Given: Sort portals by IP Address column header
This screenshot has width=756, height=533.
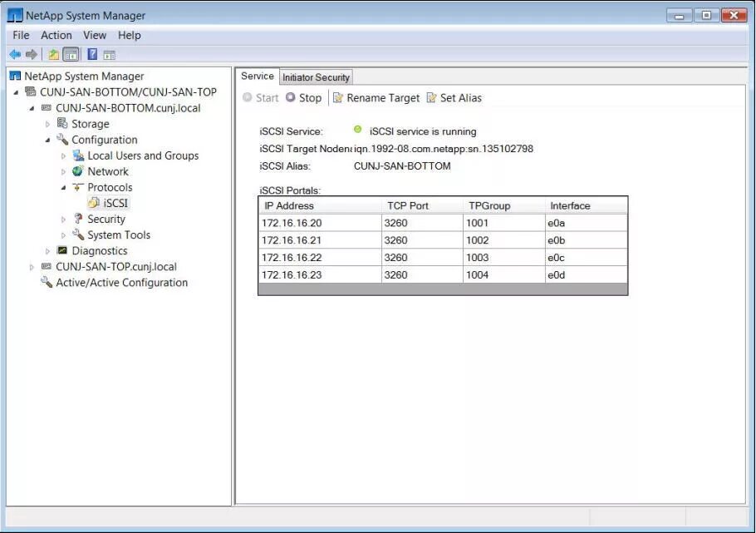Looking at the screenshot, I should click(320, 205).
